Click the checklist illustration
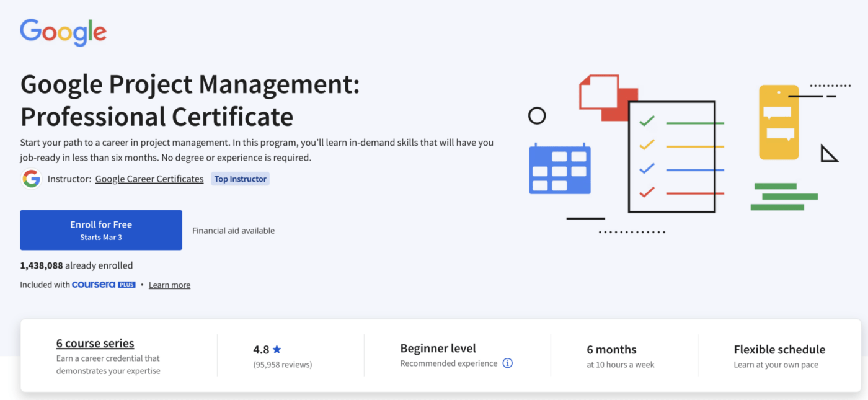This screenshot has width=868, height=400. pyautogui.click(x=671, y=155)
